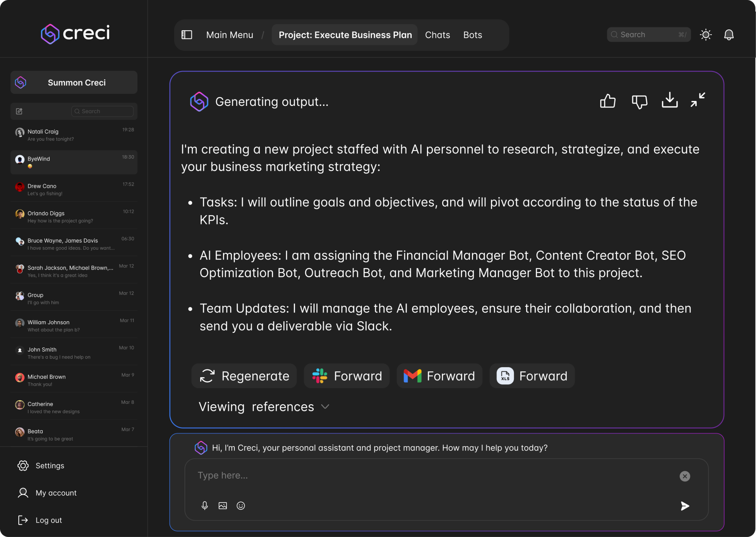Open the emoji picker icon

coord(240,506)
